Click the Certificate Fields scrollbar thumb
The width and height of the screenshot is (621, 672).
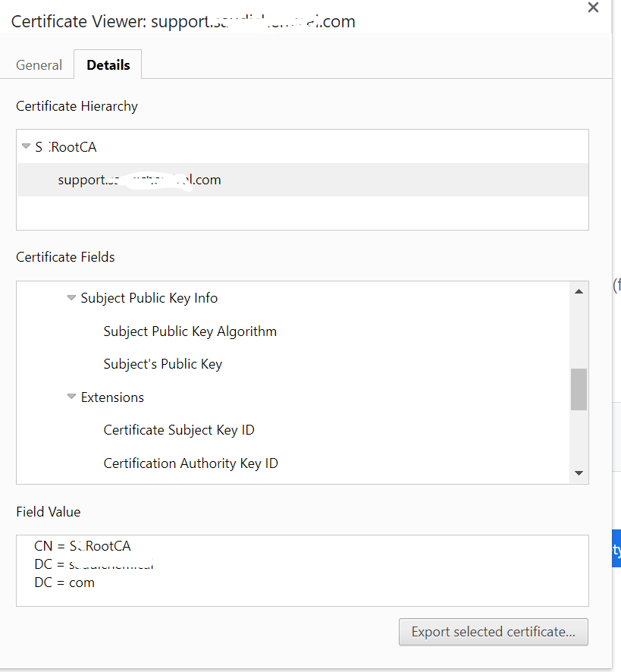click(x=579, y=389)
